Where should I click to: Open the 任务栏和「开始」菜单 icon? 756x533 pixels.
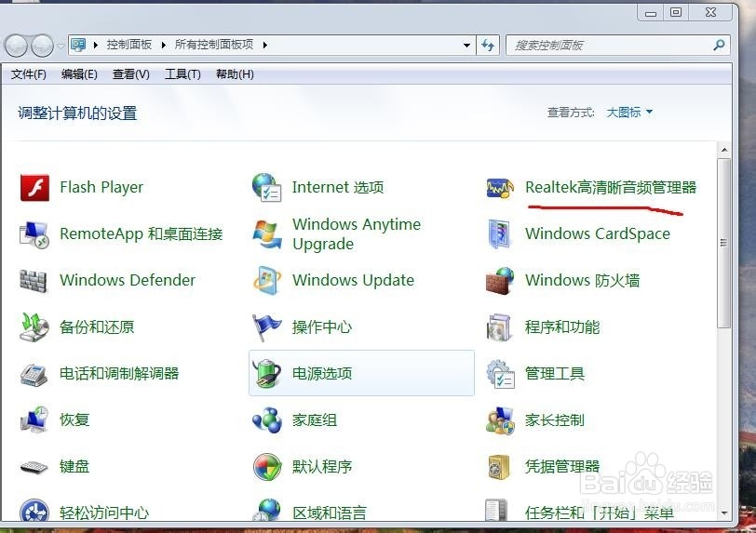[496, 511]
